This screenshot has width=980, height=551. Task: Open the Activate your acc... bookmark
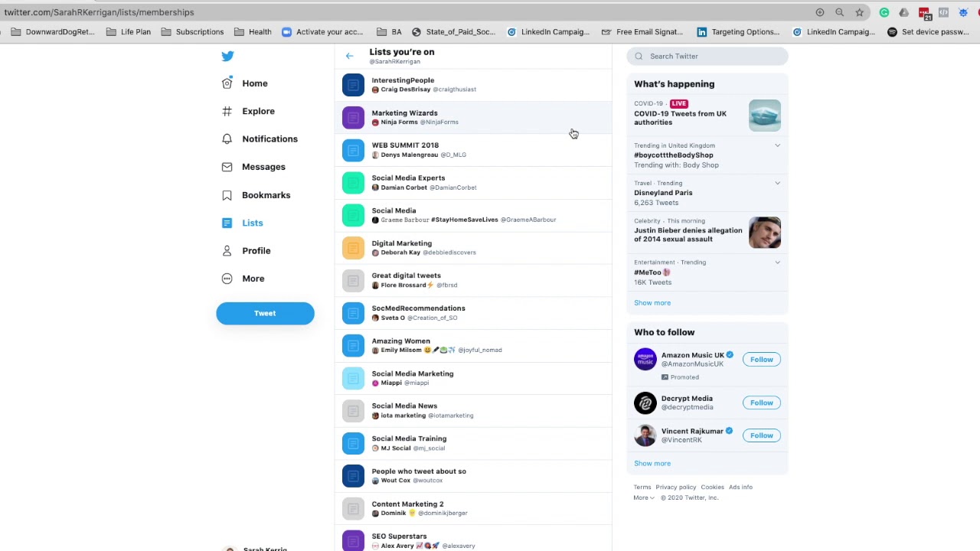(x=322, y=32)
